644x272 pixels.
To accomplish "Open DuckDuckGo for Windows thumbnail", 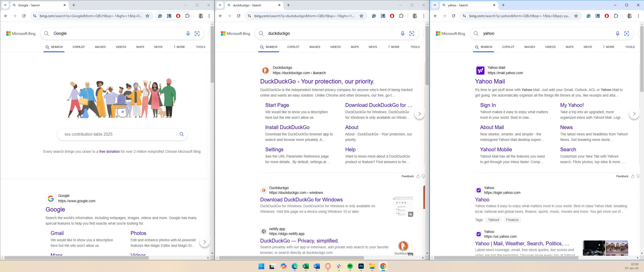I will 403,207.
